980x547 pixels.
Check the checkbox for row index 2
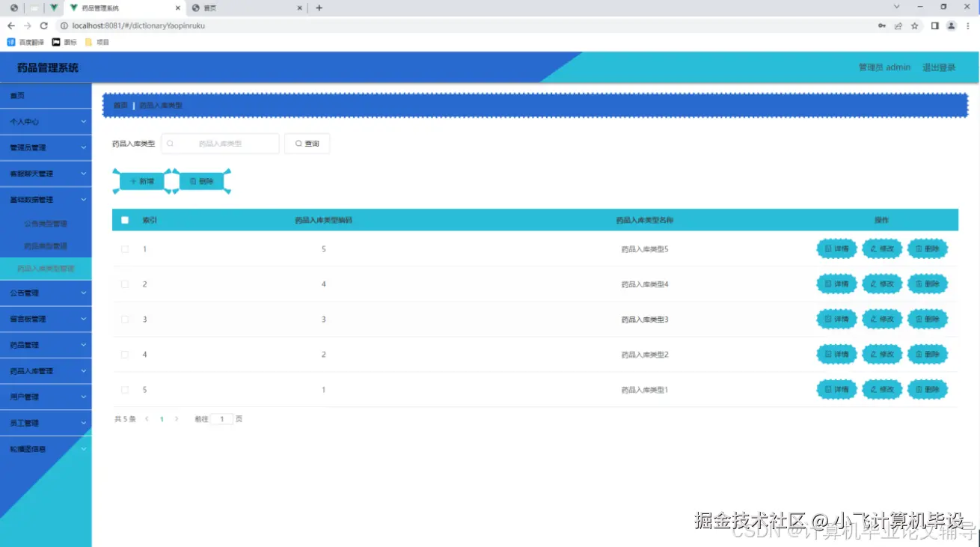pos(125,284)
